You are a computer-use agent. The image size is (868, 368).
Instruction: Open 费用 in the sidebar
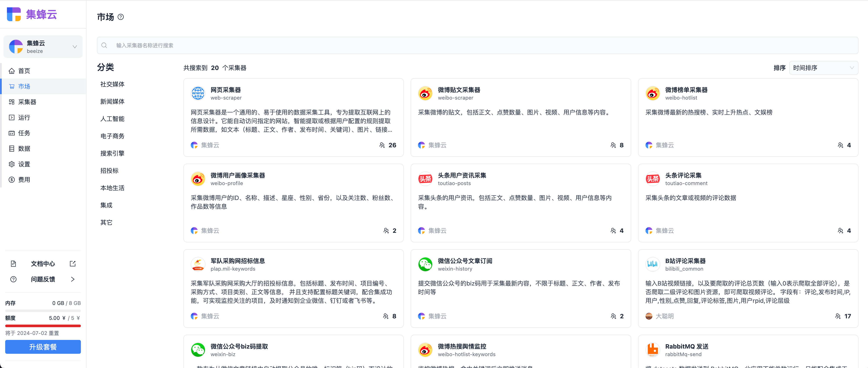tap(43, 180)
